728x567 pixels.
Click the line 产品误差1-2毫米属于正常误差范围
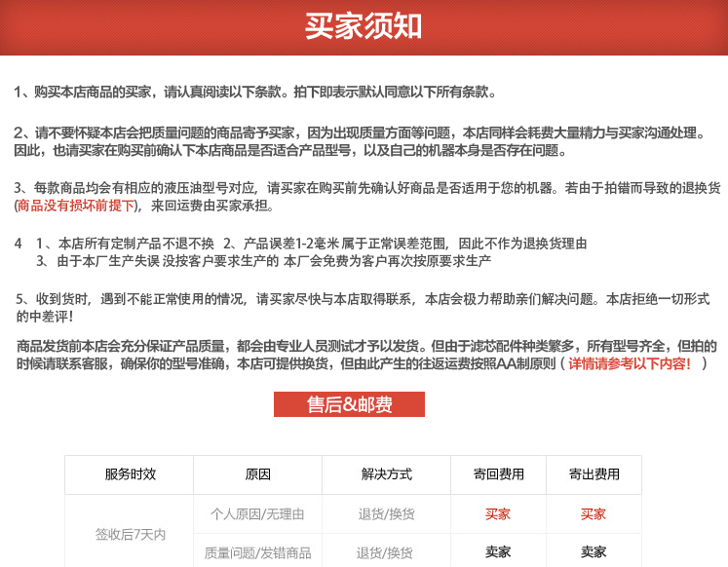coord(404,244)
